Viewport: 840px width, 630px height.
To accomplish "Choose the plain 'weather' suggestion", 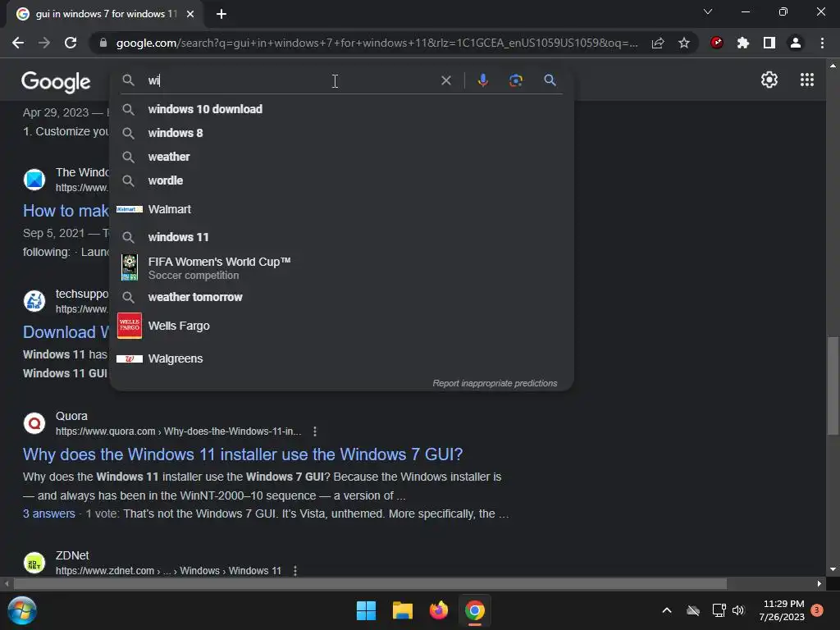I will click(342, 157).
